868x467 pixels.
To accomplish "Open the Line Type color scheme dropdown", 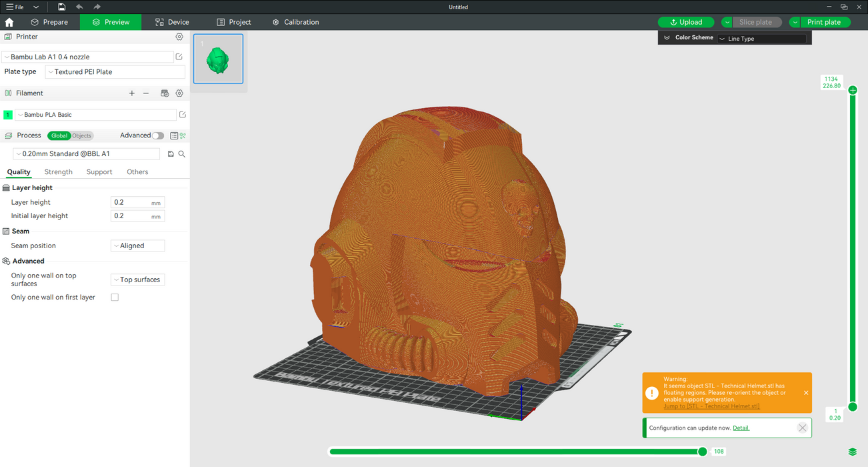I will click(761, 39).
